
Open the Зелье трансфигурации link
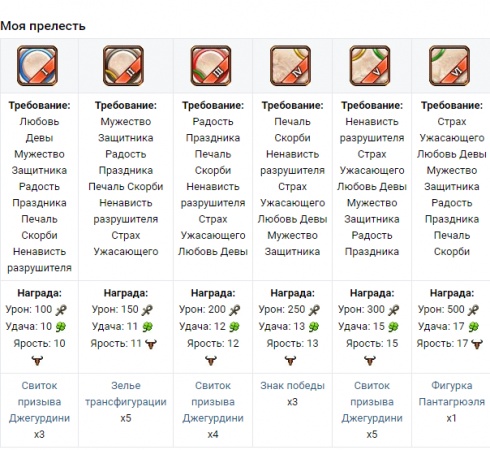click(x=126, y=394)
